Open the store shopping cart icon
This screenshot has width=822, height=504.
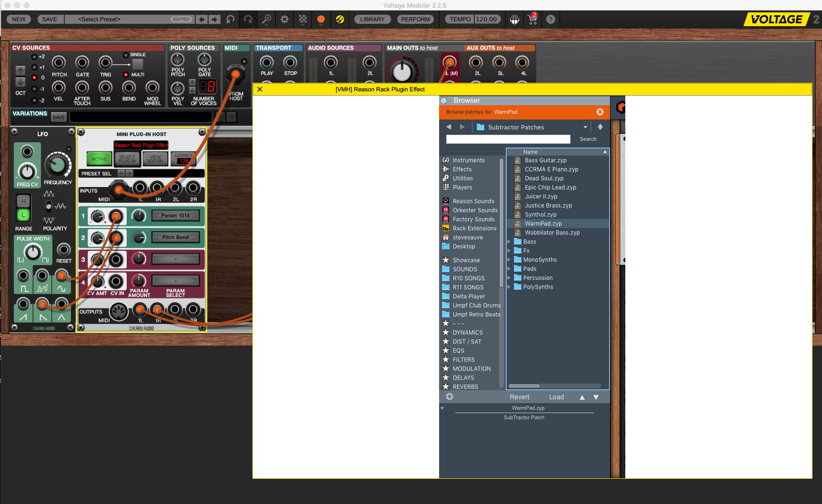(x=532, y=20)
